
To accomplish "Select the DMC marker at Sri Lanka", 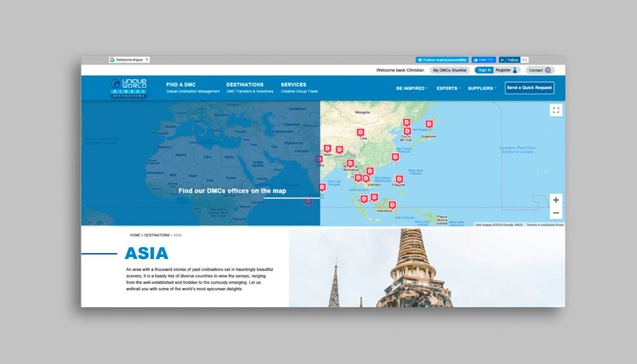I will coord(322,187).
